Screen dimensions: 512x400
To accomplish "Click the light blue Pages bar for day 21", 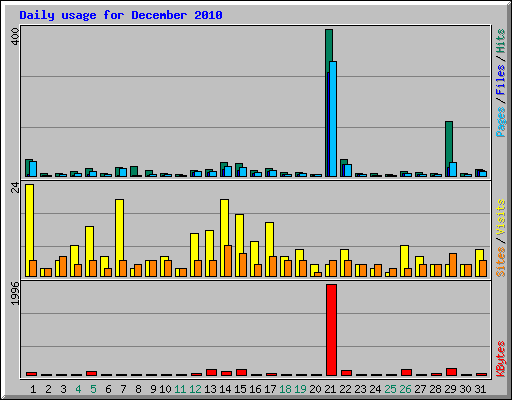I will (333, 119).
